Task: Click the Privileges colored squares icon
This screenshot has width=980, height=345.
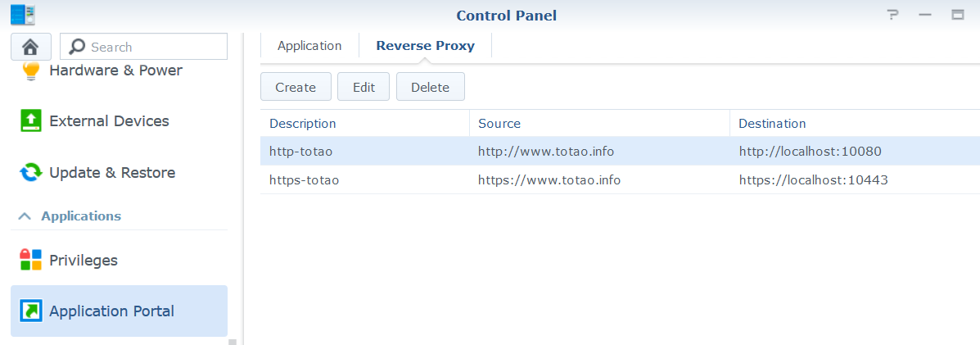Action: pos(30,260)
